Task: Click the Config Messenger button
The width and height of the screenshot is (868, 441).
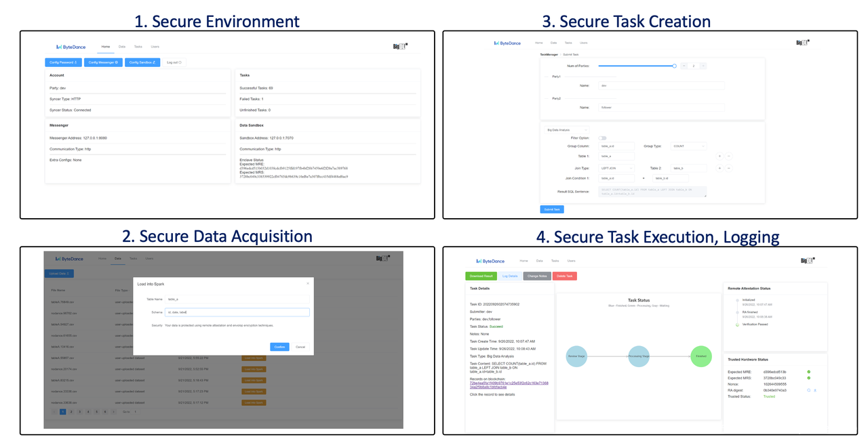Action: (x=103, y=62)
